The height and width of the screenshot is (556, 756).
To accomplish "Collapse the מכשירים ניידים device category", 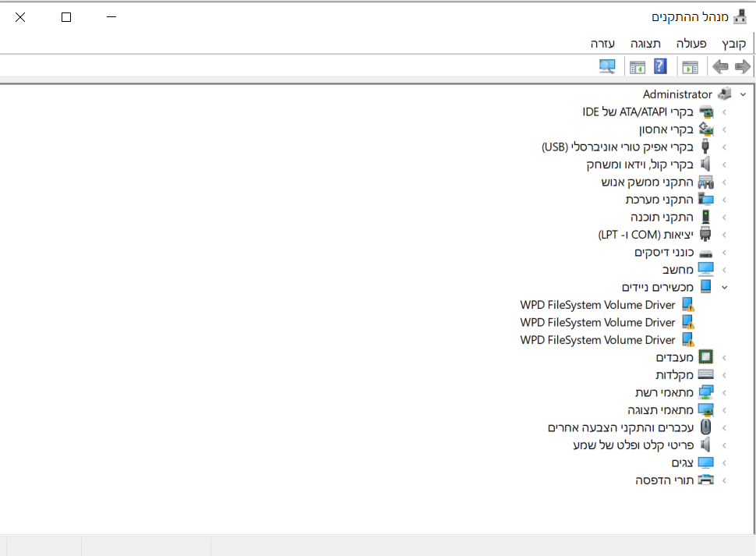I will [725, 287].
